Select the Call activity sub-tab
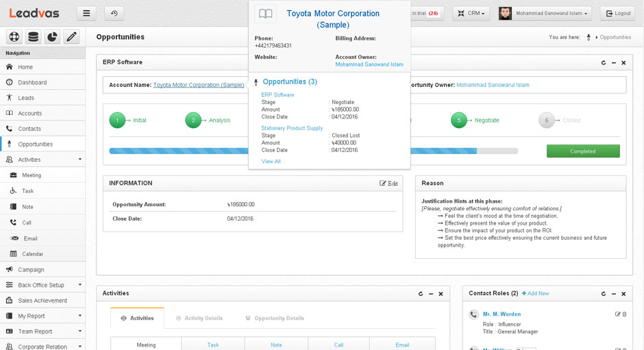This screenshot has width=644, height=350. 338,345
